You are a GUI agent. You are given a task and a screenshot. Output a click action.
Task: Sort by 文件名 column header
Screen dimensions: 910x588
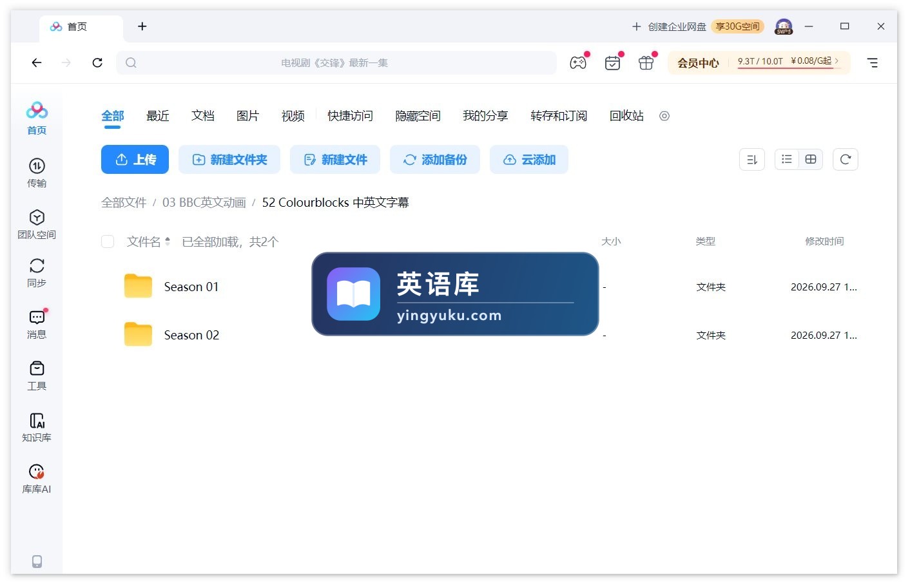point(148,242)
